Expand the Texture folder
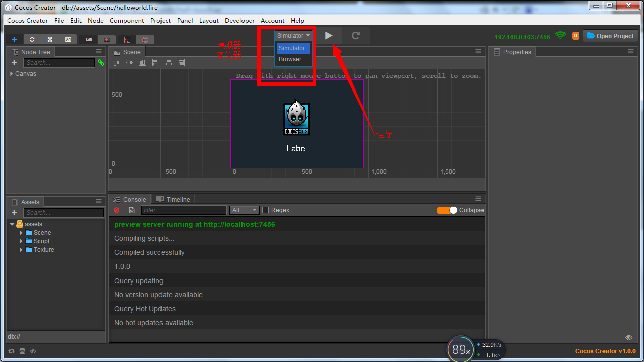644x362 pixels. pyautogui.click(x=21, y=250)
